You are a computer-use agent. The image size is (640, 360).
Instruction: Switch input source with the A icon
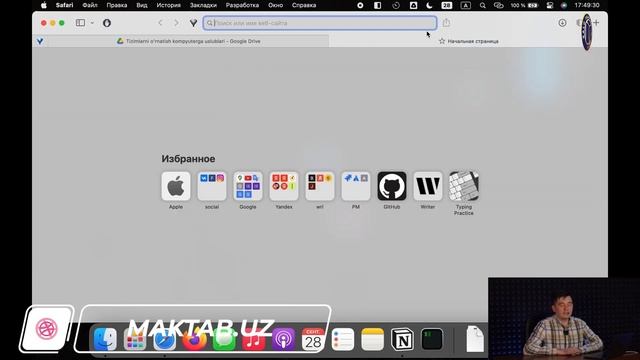click(x=465, y=5)
